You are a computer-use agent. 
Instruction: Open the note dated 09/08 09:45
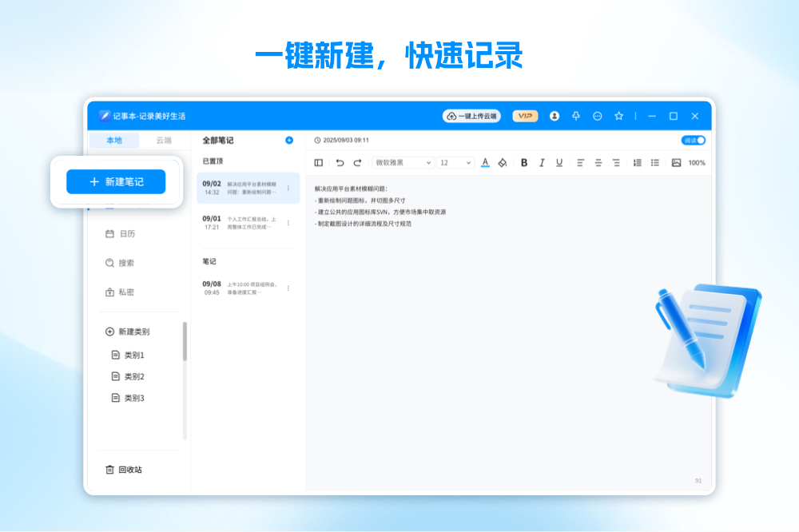[248, 288]
